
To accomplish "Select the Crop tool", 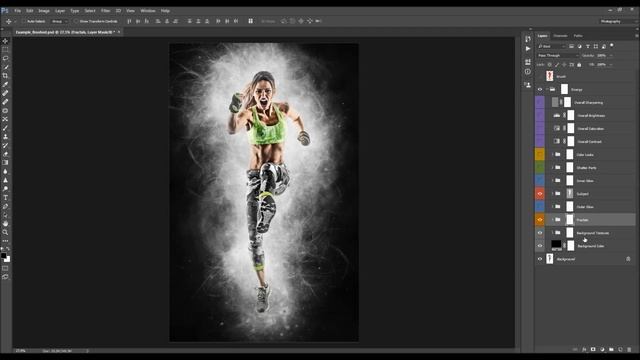I will click(x=5, y=76).
